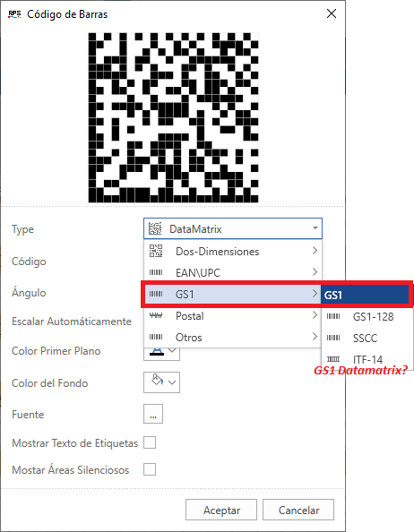Click the barcode icon beside Postal
This screenshot has height=532, width=414.
156,315
